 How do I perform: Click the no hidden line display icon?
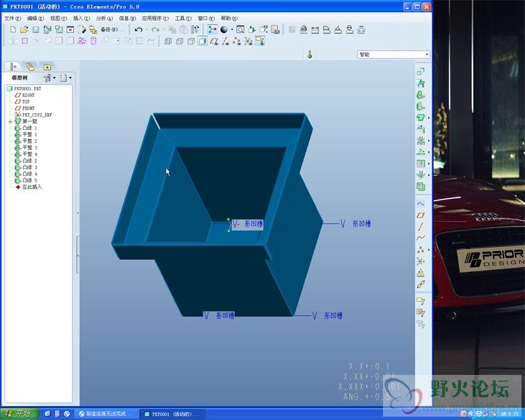[191, 41]
